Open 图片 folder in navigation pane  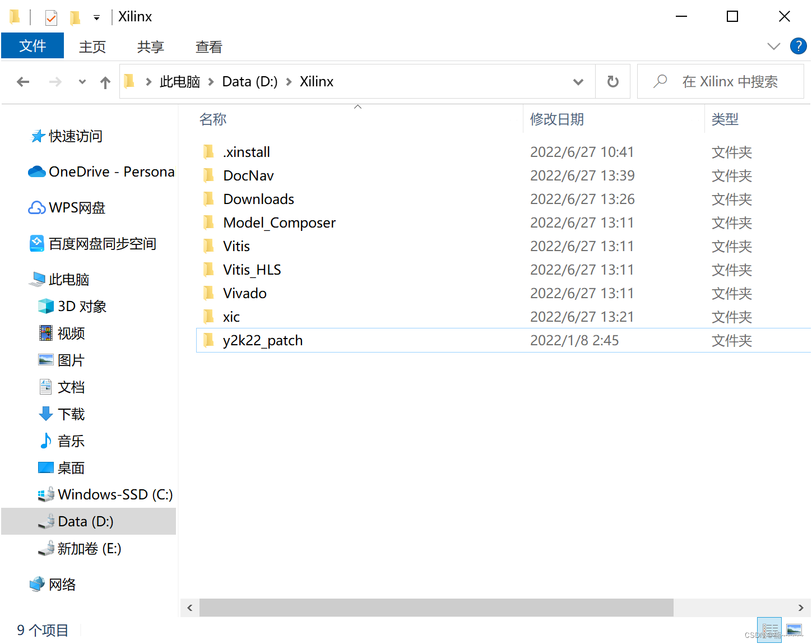point(62,360)
